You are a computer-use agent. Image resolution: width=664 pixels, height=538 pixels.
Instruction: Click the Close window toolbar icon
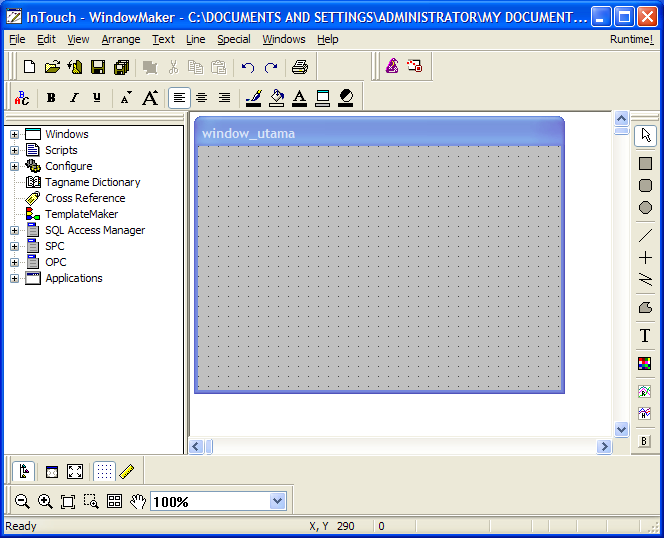(75, 67)
